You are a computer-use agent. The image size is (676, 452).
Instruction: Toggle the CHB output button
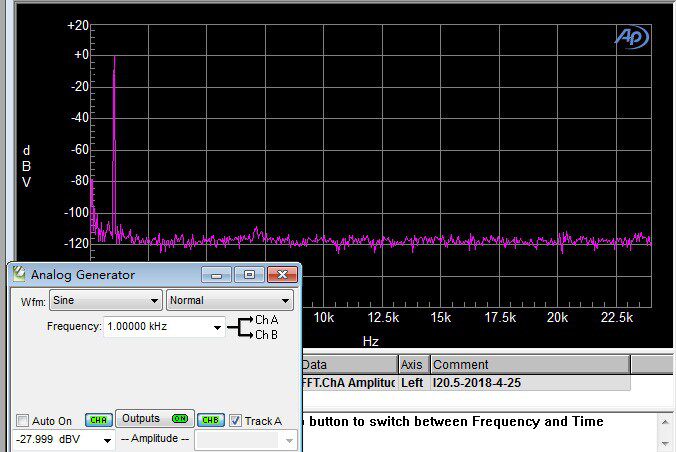[x=210, y=420]
